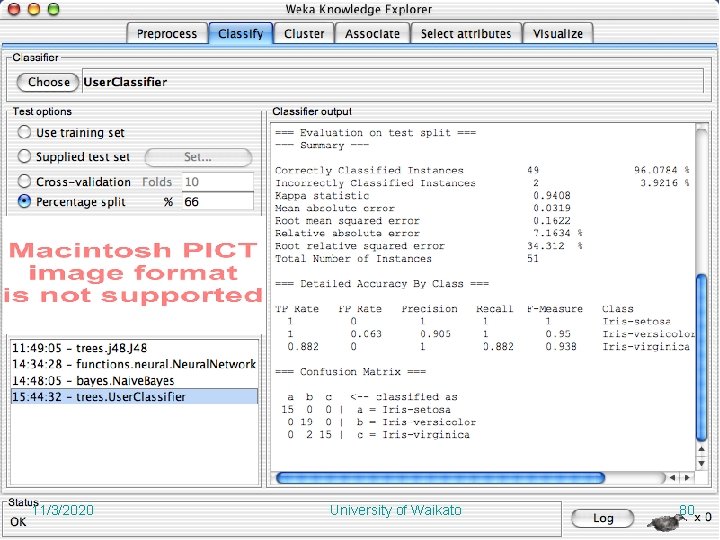Image resolution: width=720 pixels, height=540 pixels.
Task: Click the Kappa statistic line
Action: pos(422,196)
